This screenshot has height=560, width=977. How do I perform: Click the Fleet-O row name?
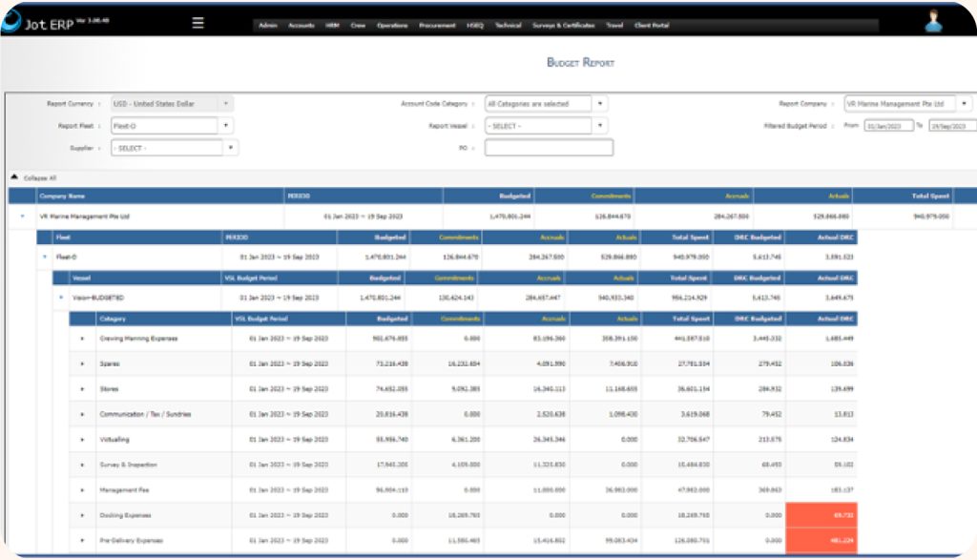(66, 257)
